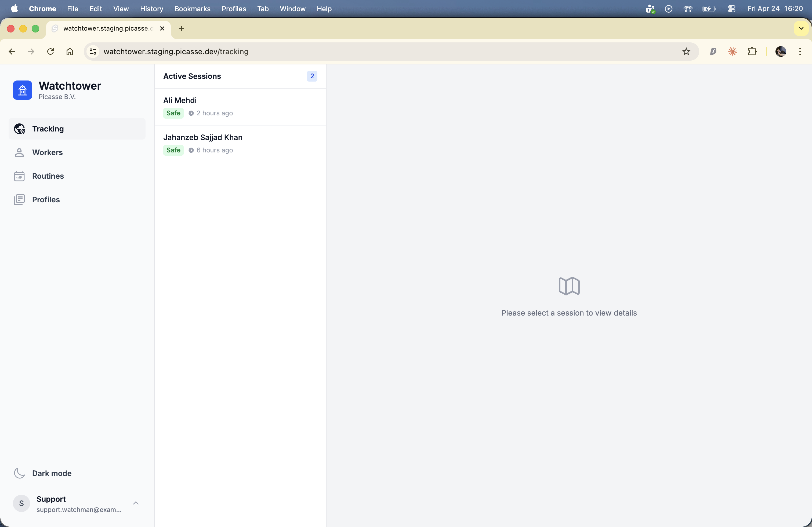Open the View menu

click(x=121, y=9)
